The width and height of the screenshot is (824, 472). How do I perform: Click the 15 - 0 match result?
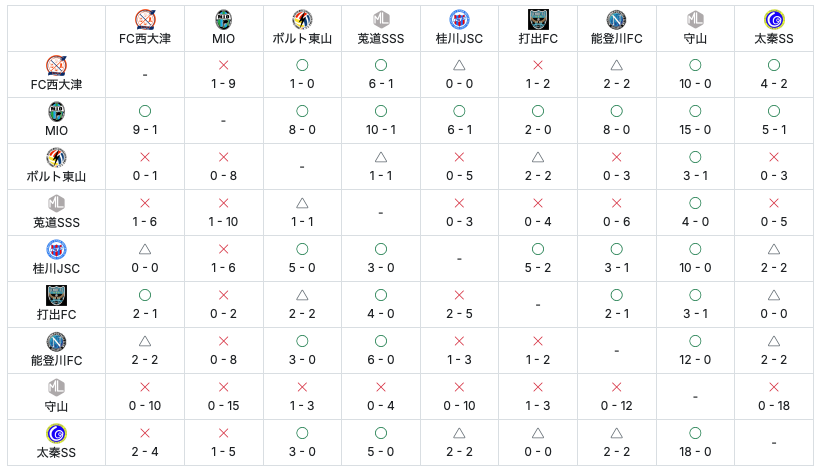(695, 130)
